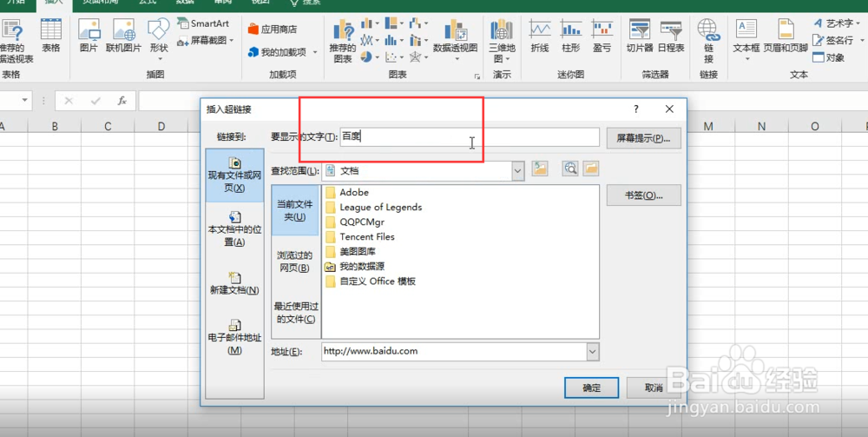The image size is (868, 437).
Task: Open the Online Pictures (联机图片) tool
Action: coord(124,36)
